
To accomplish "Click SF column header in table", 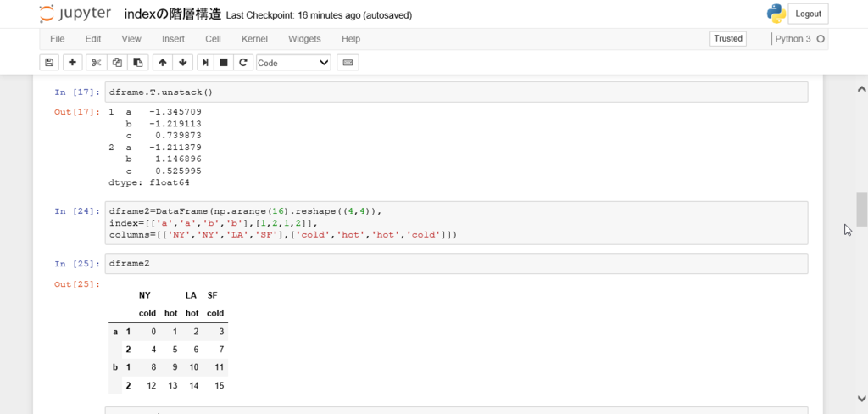I will 212,295.
